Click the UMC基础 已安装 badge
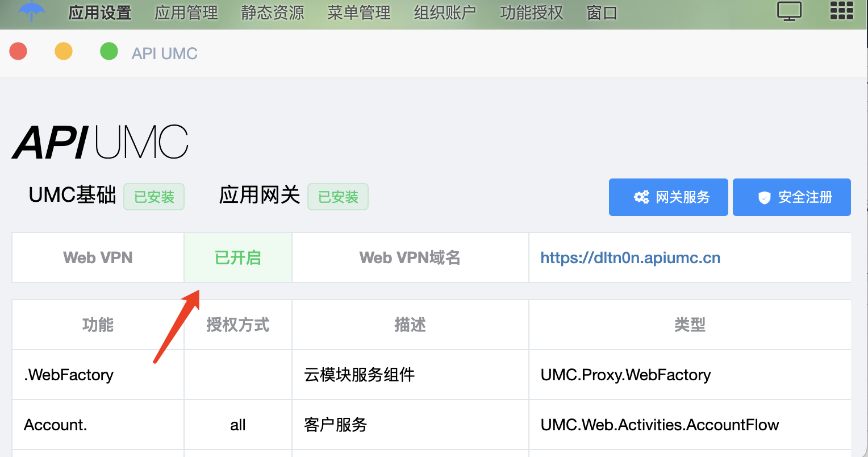 point(154,197)
